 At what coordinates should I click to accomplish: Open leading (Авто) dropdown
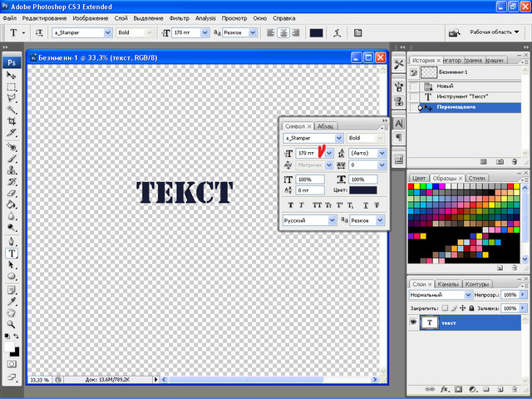382,153
